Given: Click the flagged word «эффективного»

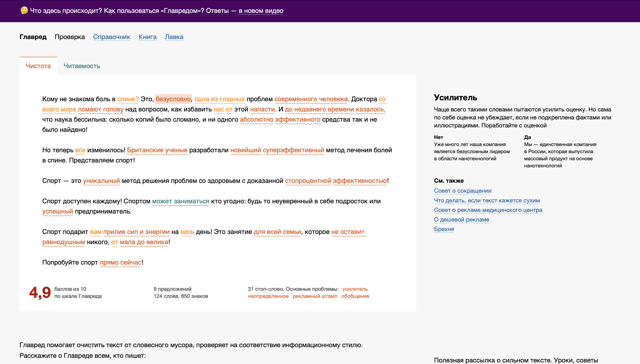Looking at the screenshot, I should point(298,119).
